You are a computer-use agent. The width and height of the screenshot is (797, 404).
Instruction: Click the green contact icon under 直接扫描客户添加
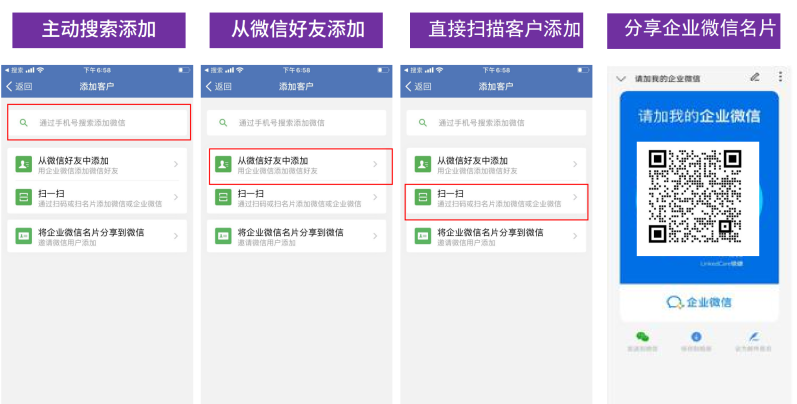tap(423, 164)
